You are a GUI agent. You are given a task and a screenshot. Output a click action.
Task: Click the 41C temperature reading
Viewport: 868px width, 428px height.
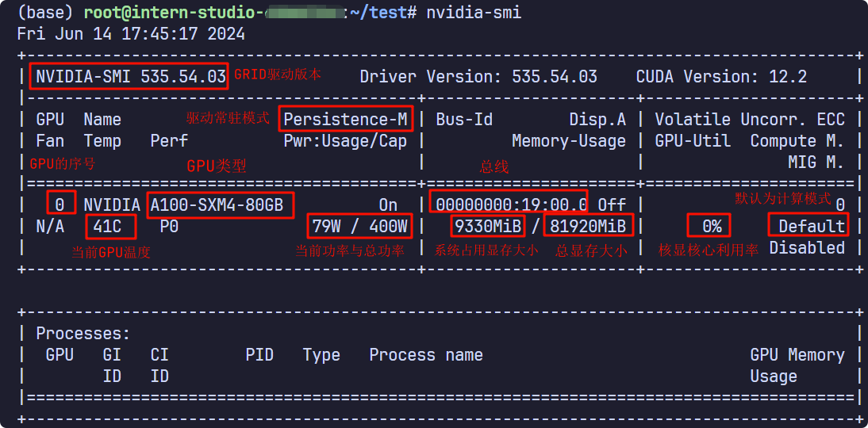pyautogui.click(x=111, y=226)
